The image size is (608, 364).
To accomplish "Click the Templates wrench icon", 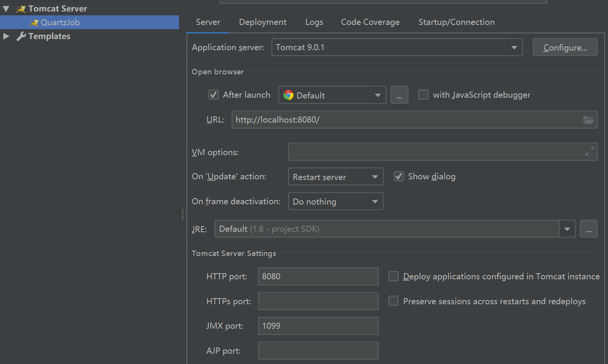I will pos(21,36).
